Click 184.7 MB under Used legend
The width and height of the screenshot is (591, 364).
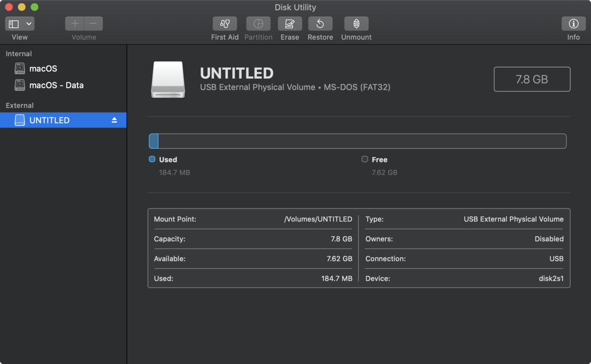175,172
